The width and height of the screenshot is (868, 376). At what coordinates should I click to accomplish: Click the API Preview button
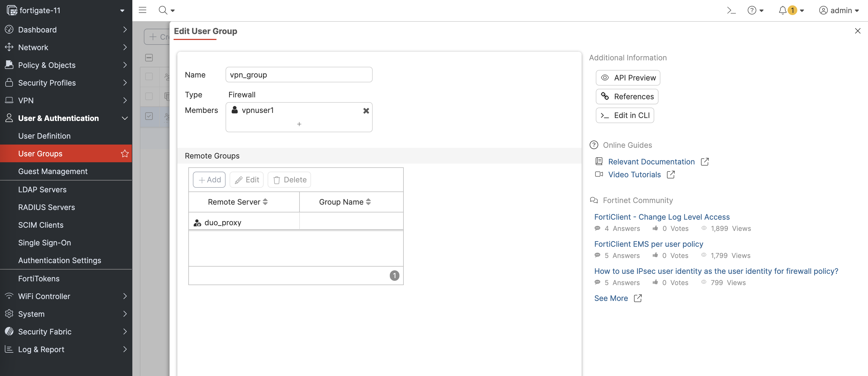628,78
